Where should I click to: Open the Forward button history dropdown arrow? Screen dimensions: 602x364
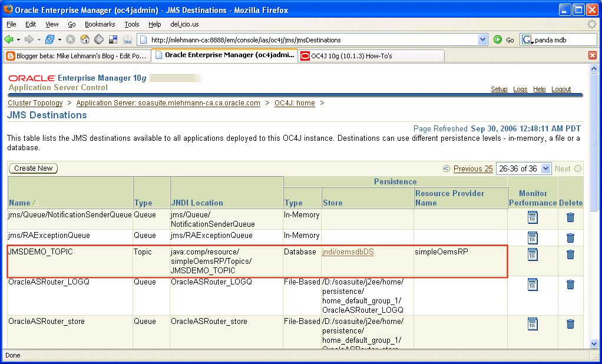[x=38, y=39]
